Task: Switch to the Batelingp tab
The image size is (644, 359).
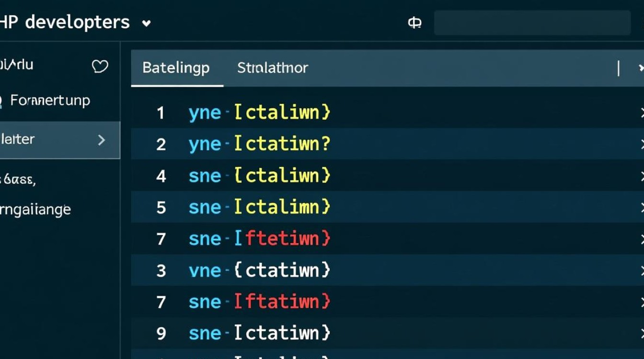Action: pos(176,68)
